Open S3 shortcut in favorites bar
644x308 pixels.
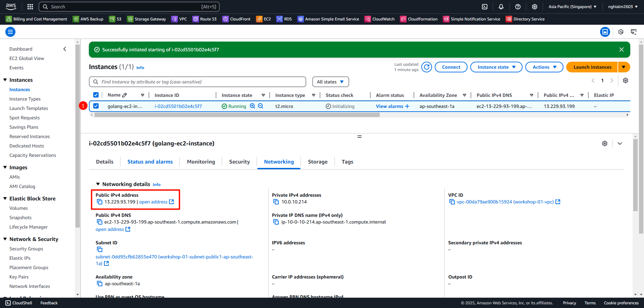pyautogui.click(x=115, y=19)
